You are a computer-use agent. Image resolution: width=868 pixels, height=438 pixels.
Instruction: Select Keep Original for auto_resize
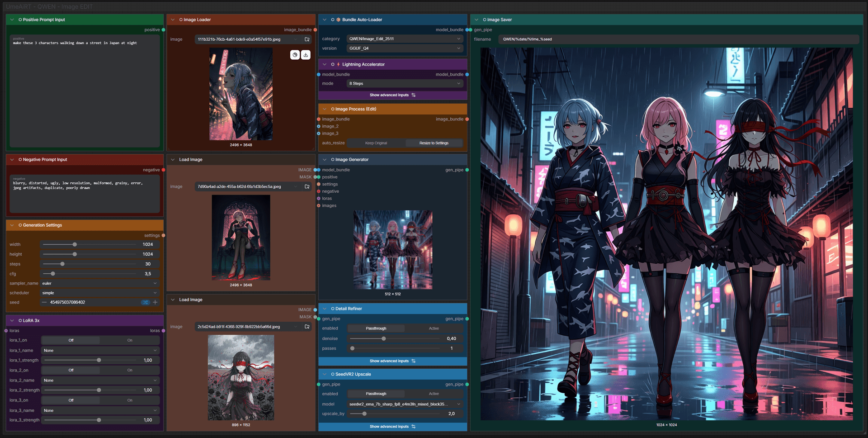376,143
